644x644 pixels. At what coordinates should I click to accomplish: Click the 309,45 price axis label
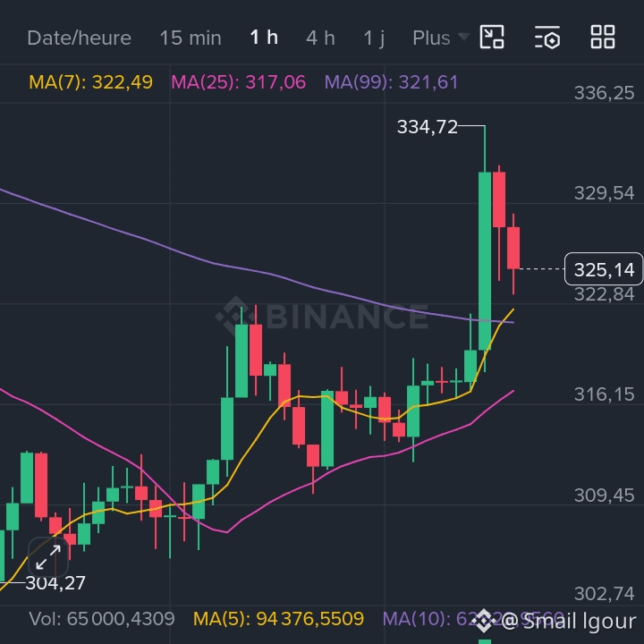click(x=604, y=496)
